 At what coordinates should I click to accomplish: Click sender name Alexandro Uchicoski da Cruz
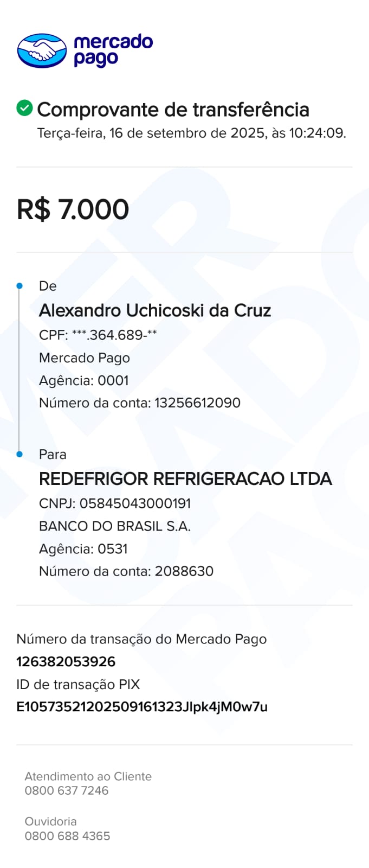(x=155, y=310)
